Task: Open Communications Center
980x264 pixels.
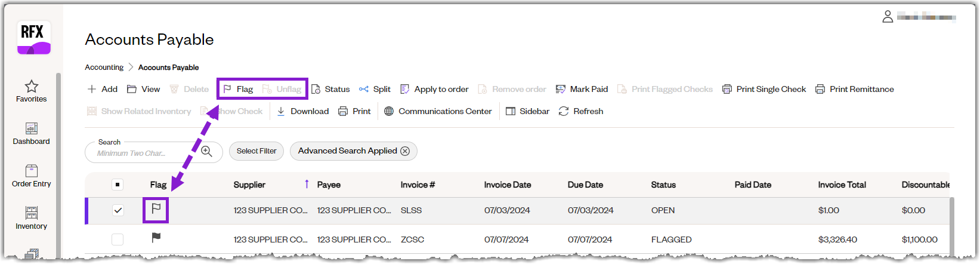Action: (x=438, y=111)
